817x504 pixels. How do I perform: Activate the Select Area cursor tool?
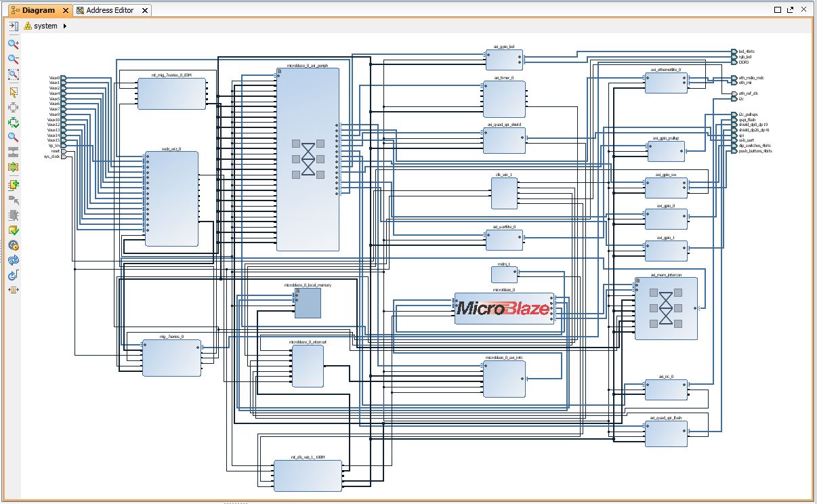13,92
